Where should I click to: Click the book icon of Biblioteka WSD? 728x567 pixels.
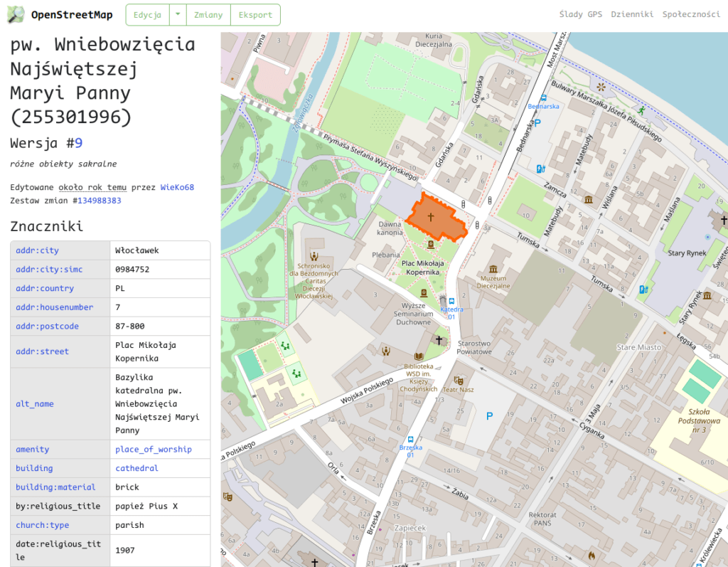click(419, 357)
